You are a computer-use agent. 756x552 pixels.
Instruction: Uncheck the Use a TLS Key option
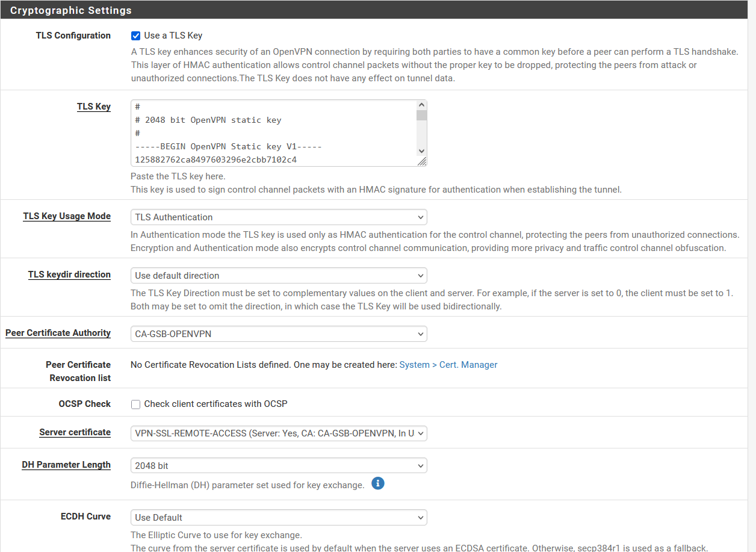135,36
